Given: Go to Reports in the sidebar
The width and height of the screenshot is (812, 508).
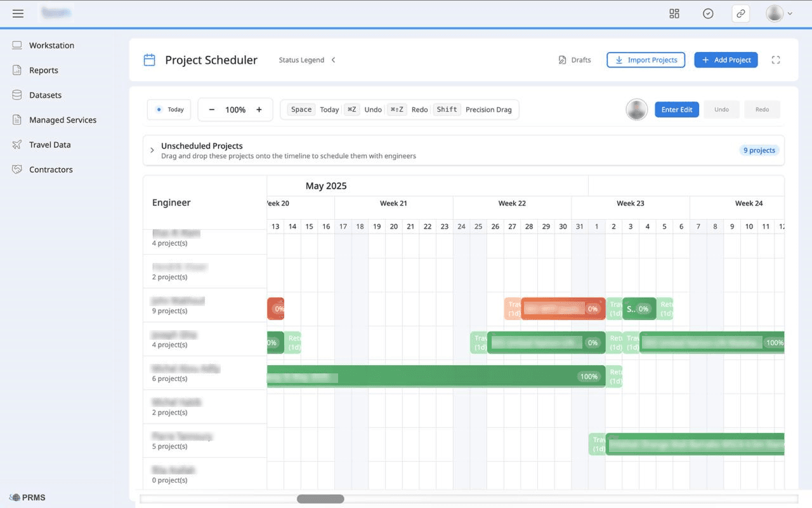Looking at the screenshot, I should (x=43, y=70).
